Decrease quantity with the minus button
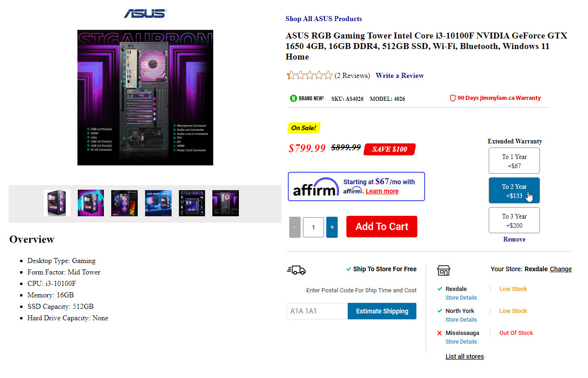Image resolution: width=588 pixels, height=378 pixels. pos(295,227)
